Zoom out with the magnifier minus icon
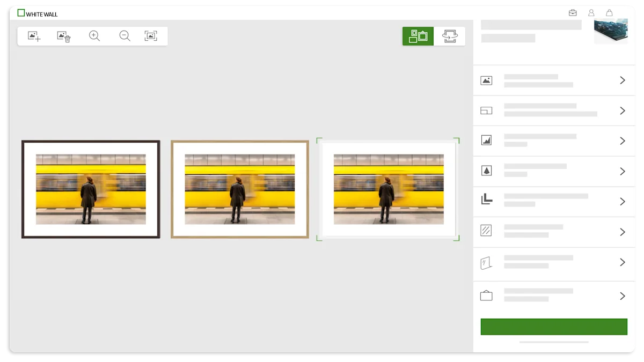This screenshot has width=644, height=362. click(x=125, y=36)
